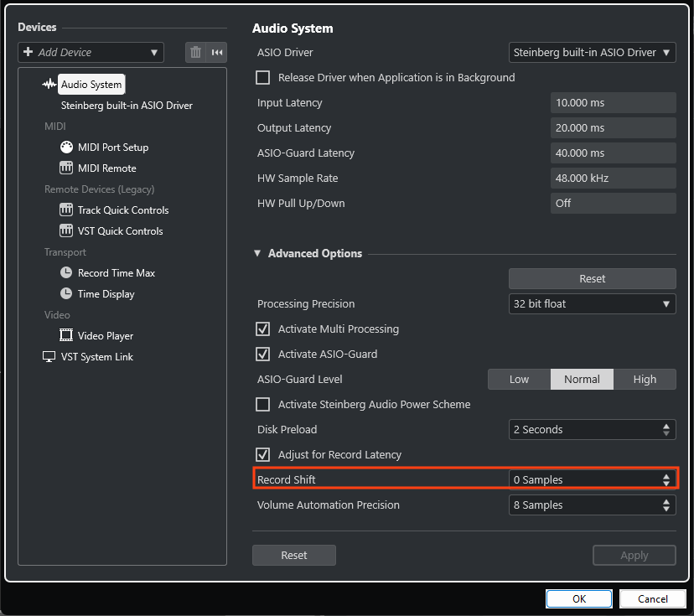Click the Video category heading
The width and height of the screenshot is (694, 616).
pos(57,314)
